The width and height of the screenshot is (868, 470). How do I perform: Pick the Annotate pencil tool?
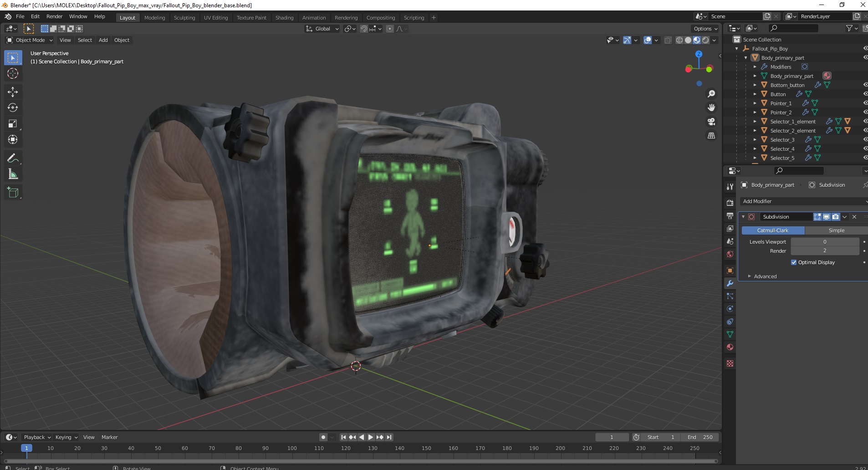point(13,158)
